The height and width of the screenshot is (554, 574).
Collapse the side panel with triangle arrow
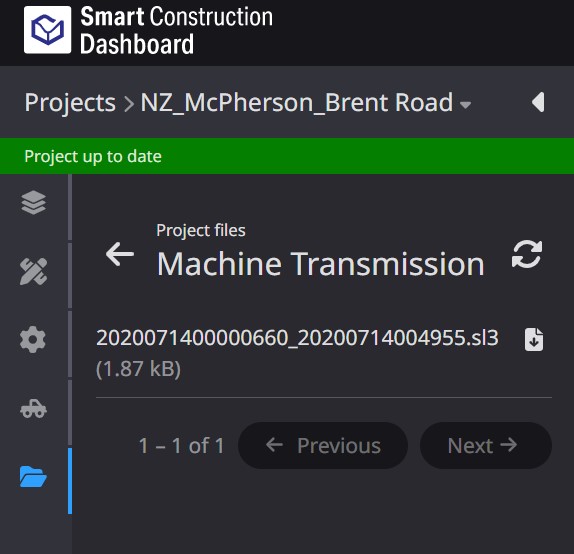[x=538, y=102]
